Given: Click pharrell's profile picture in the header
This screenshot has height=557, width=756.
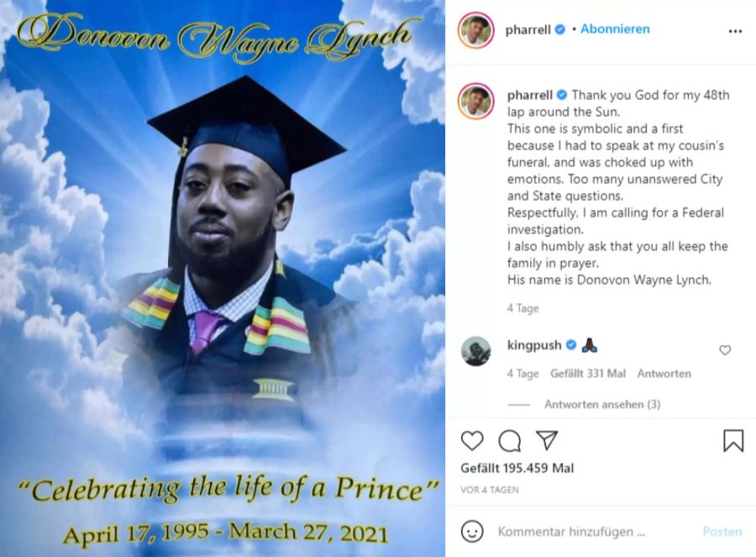Looking at the screenshot, I should tap(475, 30).
